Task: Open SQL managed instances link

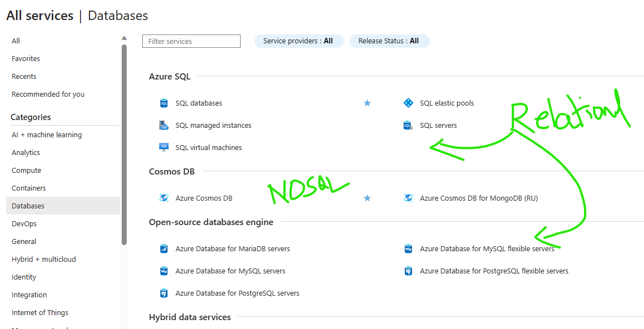Action: (x=213, y=125)
